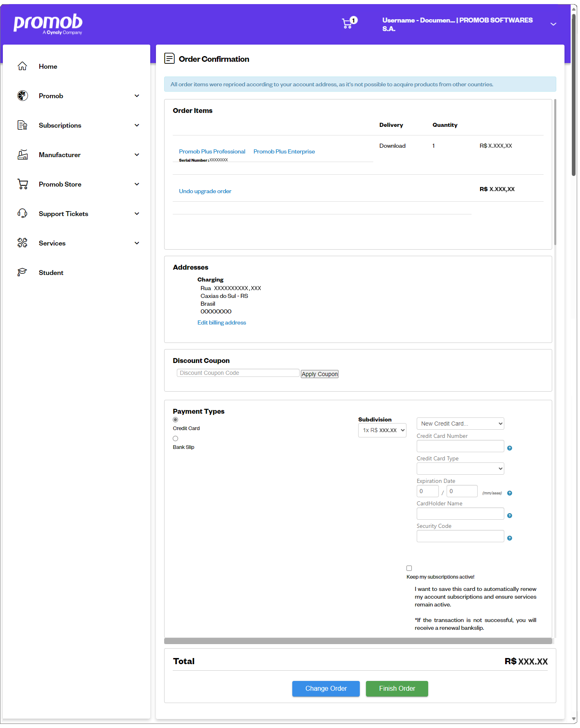
Task: Click help icon beside Credit Card Number
Action: [510, 448]
